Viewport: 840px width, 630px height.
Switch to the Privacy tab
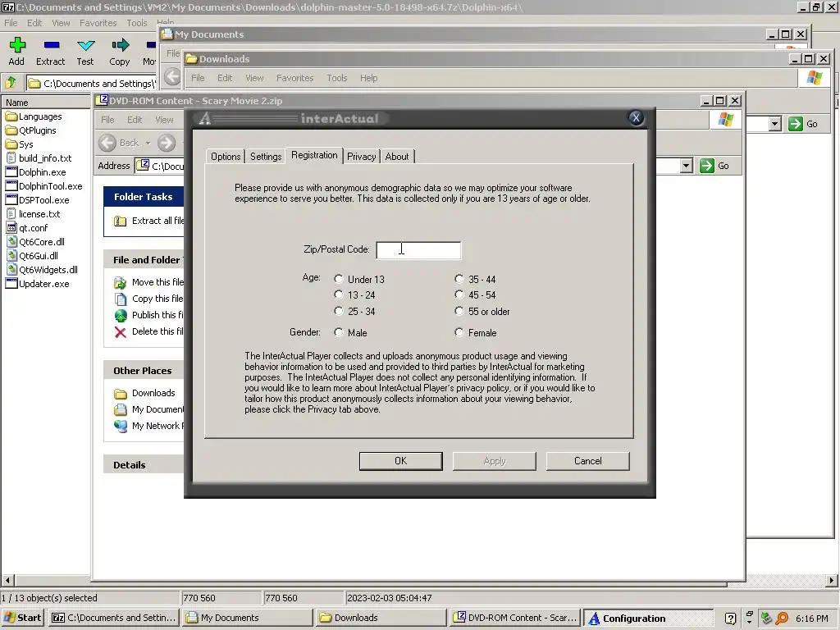[361, 157]
